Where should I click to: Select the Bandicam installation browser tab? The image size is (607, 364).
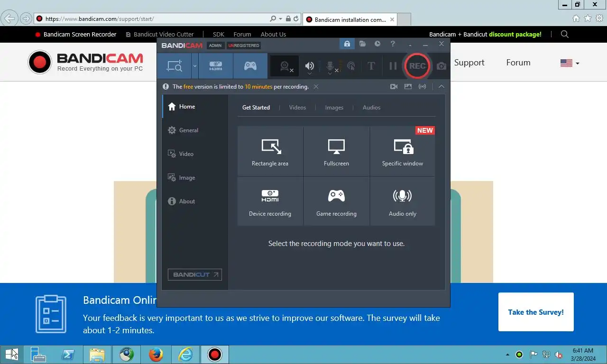coord(349,19)
